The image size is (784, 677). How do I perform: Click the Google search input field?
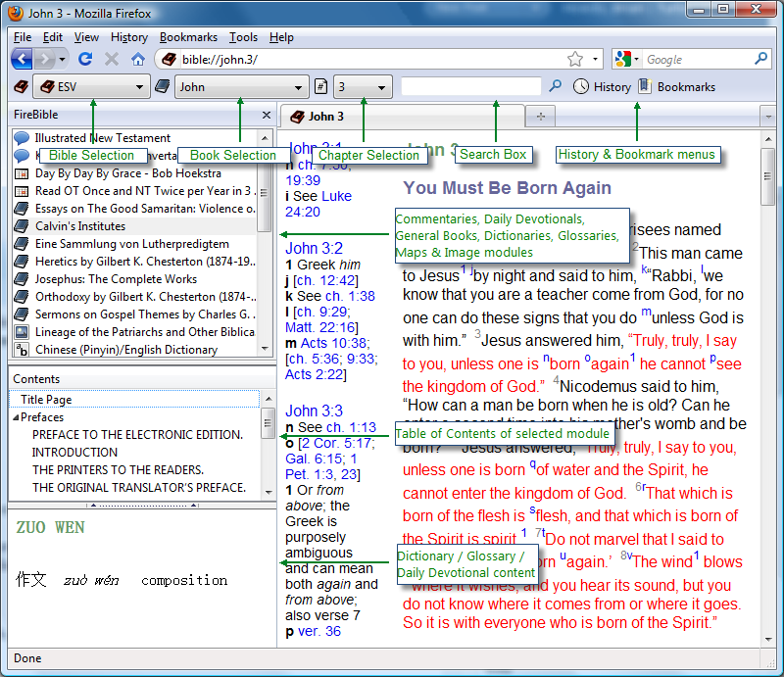[x=698, y=60]
